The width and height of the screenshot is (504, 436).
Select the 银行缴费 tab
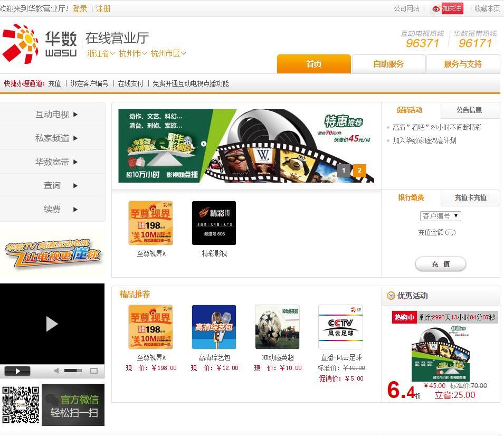(x=411, y=197)
